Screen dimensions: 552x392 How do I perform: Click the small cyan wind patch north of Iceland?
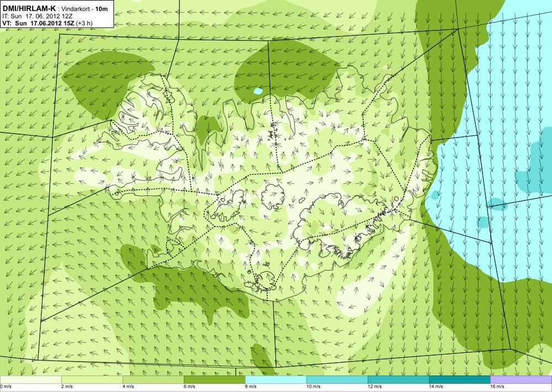258,91
